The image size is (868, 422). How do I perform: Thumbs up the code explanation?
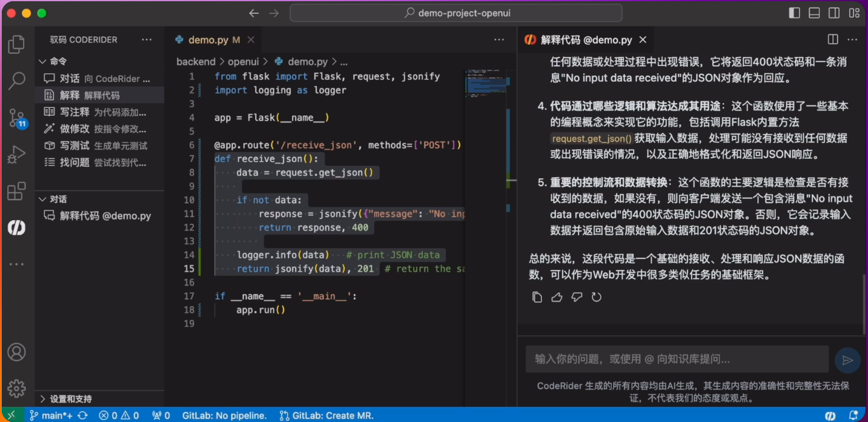coord(557,297)
